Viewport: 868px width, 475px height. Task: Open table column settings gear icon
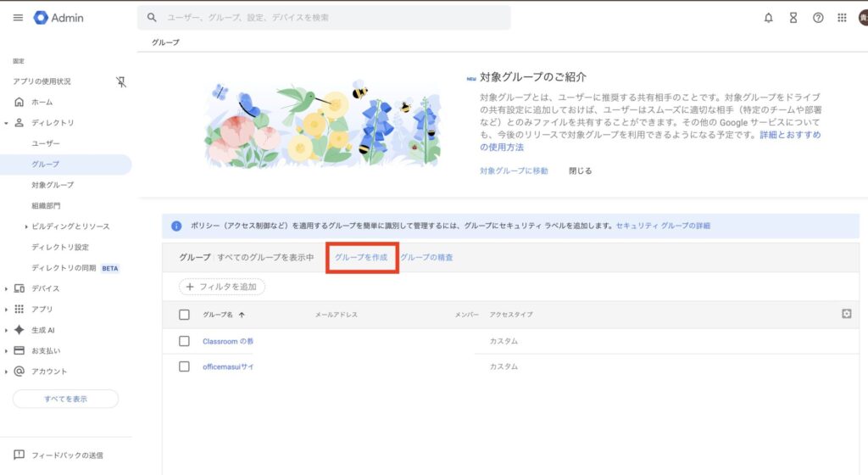click(x=846, y=314)
